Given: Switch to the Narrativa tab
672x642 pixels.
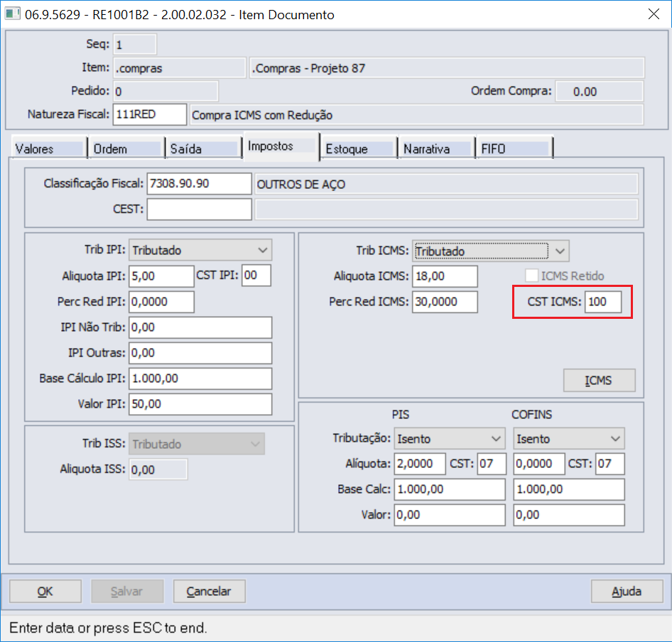Looking at the screenshot, I should point(437,148).
